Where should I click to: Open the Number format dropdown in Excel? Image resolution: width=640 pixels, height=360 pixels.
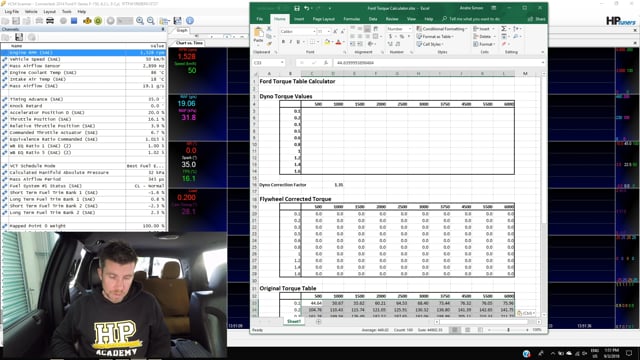point(409,29)
